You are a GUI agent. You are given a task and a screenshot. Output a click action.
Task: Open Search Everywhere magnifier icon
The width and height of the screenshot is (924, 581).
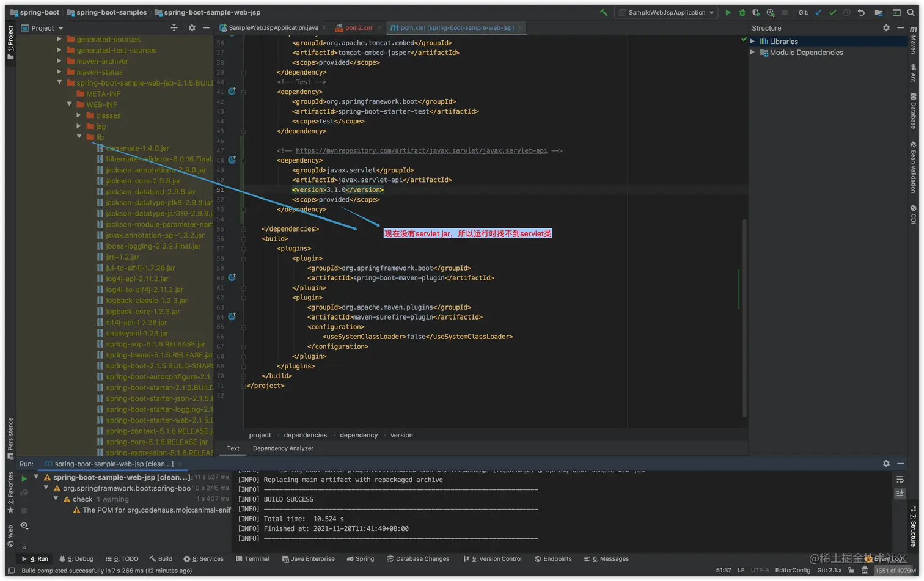911,12
